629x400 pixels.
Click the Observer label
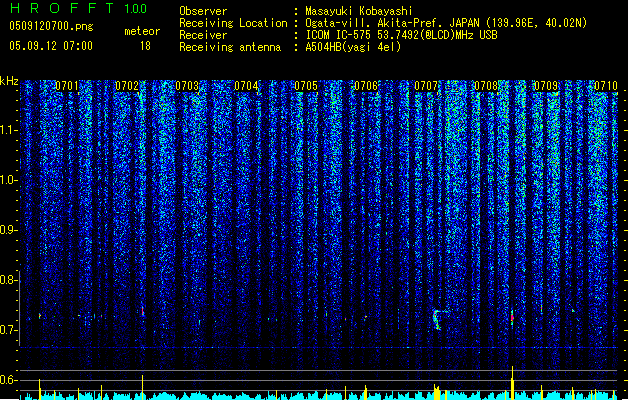click(203, 11)
